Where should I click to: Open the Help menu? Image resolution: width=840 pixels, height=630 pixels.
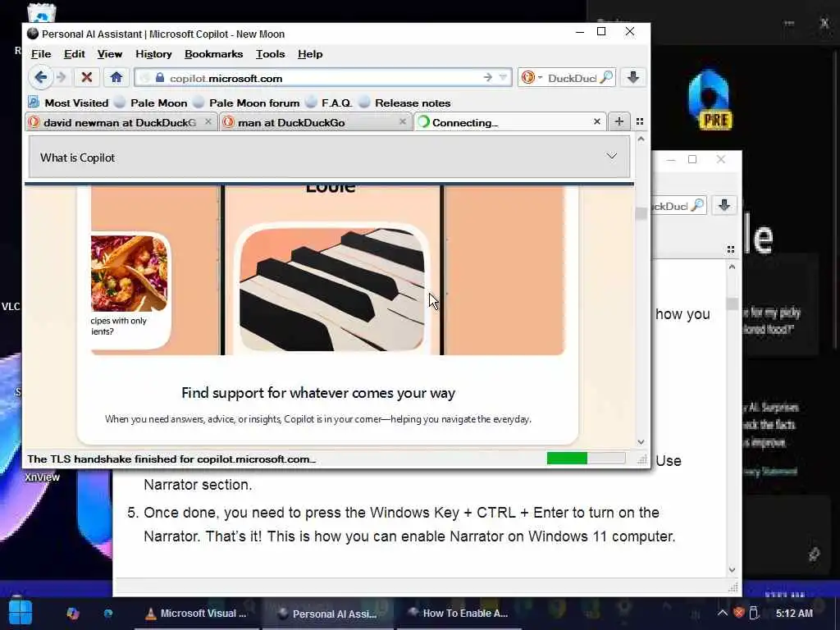[x=310, y=54]
